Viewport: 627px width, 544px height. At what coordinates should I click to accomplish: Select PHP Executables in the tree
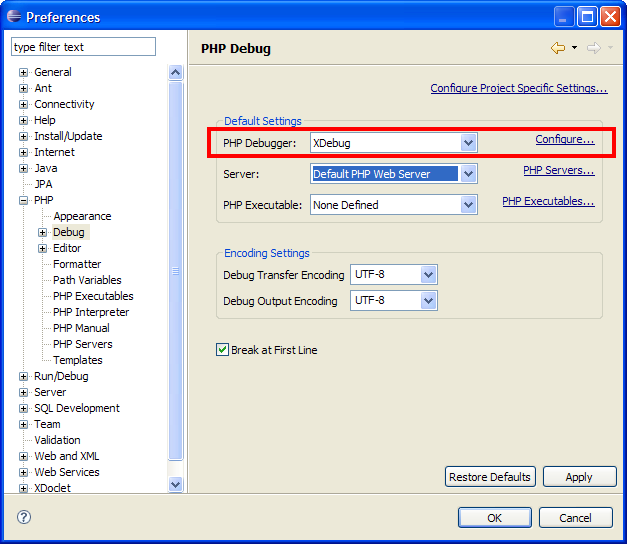[x=93, y=296]
